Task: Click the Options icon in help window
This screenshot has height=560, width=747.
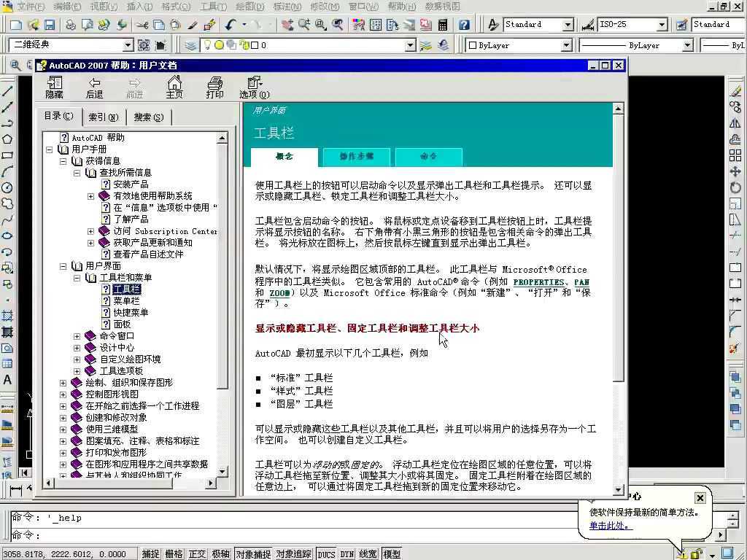Action: point(255,87)
